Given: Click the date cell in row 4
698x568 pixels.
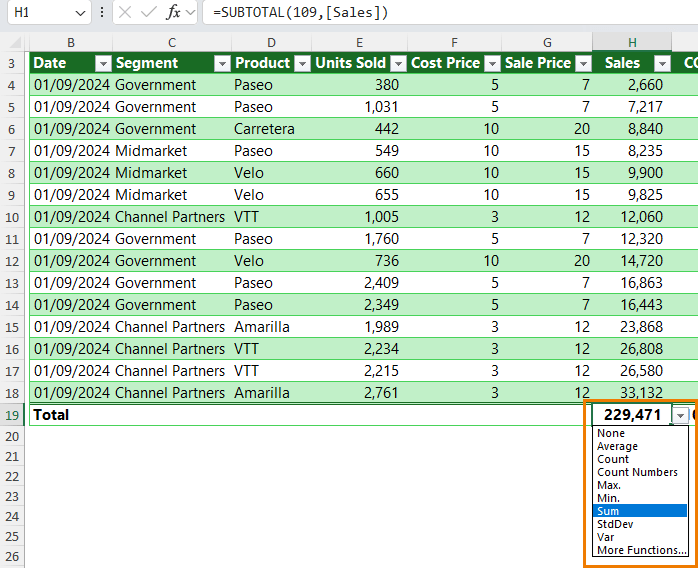Looking at the screenshot, I should [71, 85].
